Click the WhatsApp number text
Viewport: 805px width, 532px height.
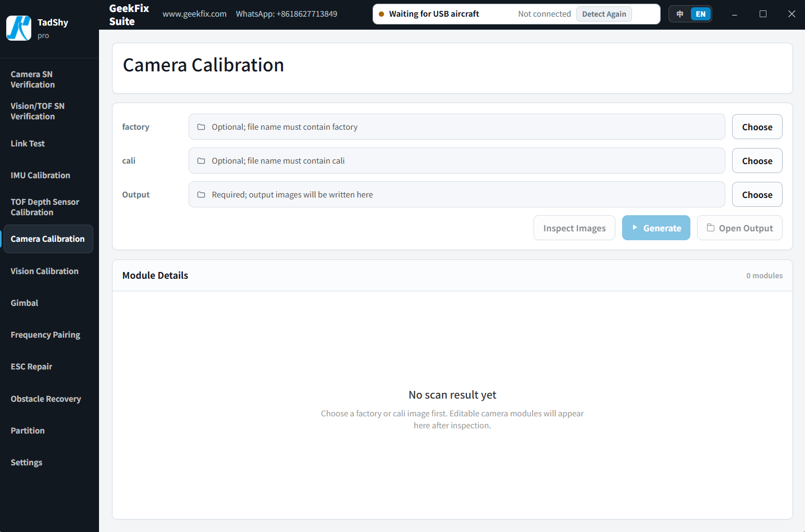click(286, 14)
